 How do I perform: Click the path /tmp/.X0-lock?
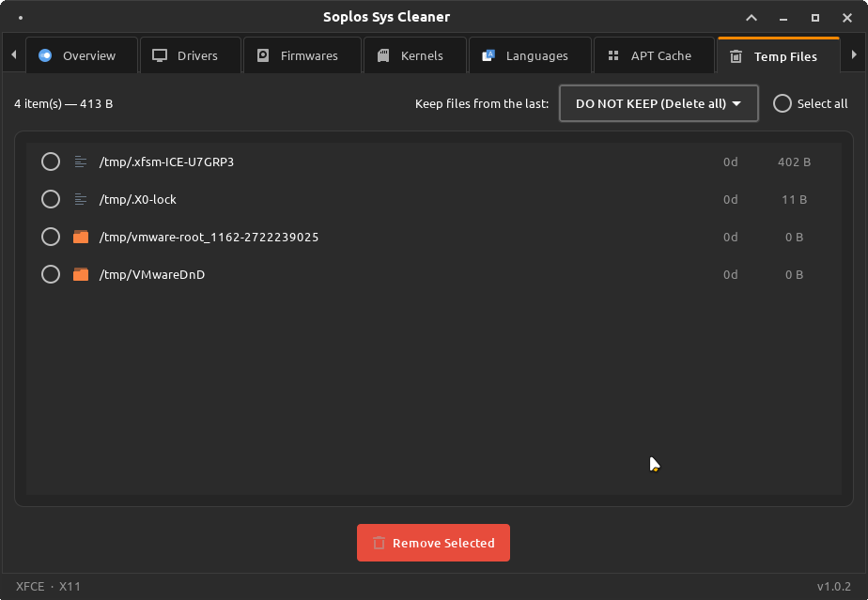[x=137, y=199]
